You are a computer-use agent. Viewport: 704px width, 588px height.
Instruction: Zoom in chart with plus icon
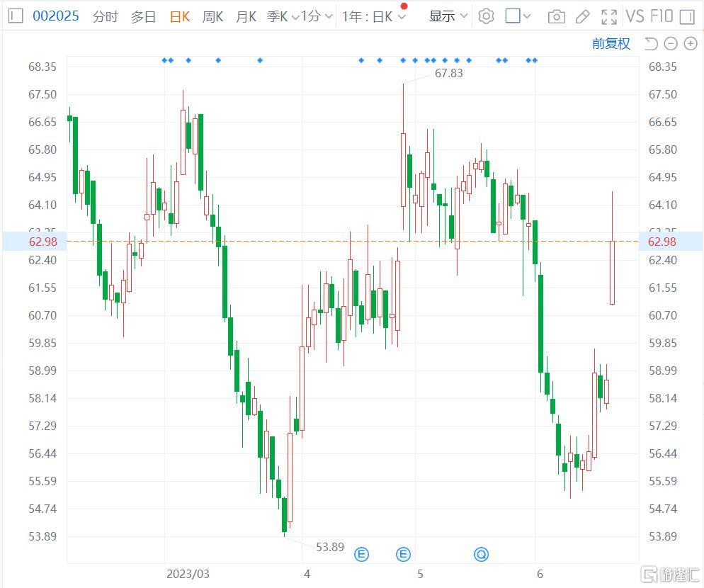click(x=690, y=44)
